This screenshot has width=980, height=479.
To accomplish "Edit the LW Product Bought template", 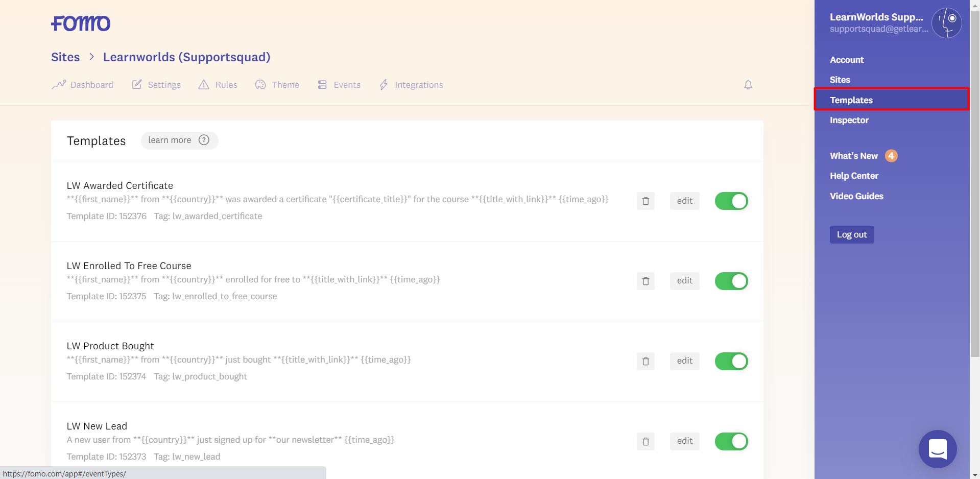I will tap(684, 361).
